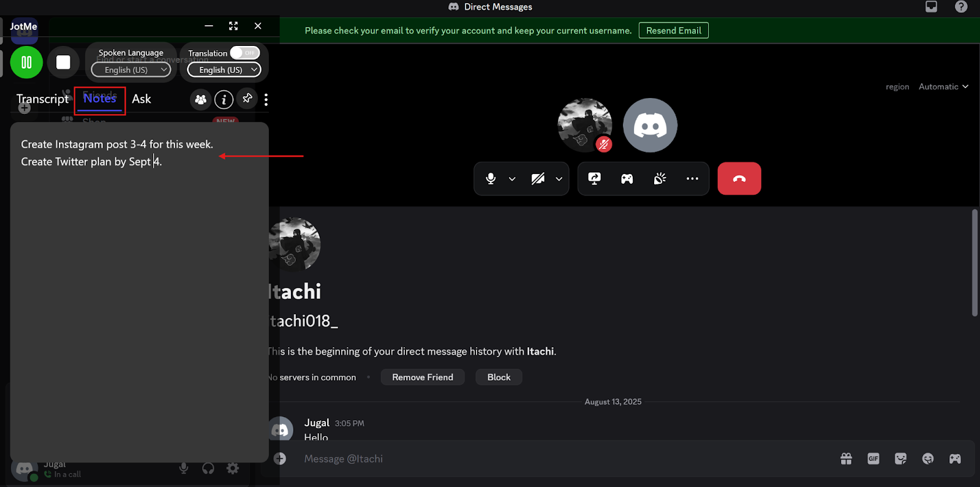Toggle the Translation switch on

[x=245, y=53]
